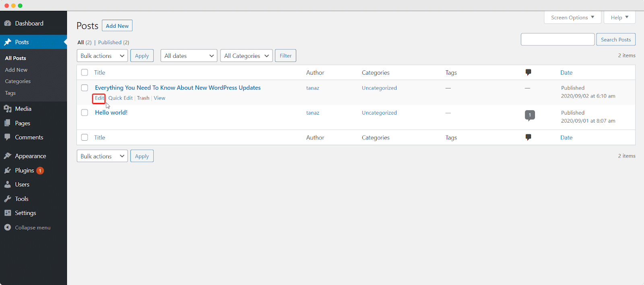
Task: Click the Plugins plug icon
Action: [x=8, y=170]
